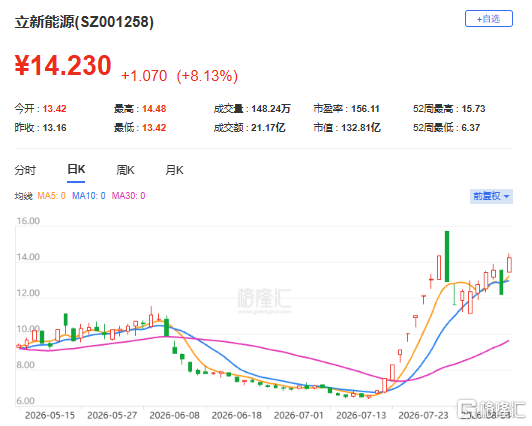Click the 昨收 value 13.16

tap(54, 128)
